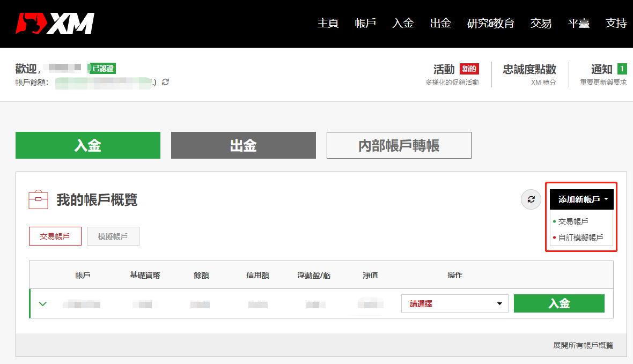Viewport: 633px width, 364px height.
Task: Click the 已認證 verified badge
Action: coord(101,68)
